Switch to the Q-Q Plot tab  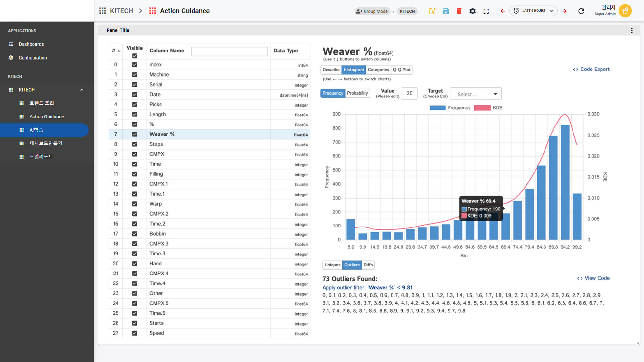[x=402, y=70]
